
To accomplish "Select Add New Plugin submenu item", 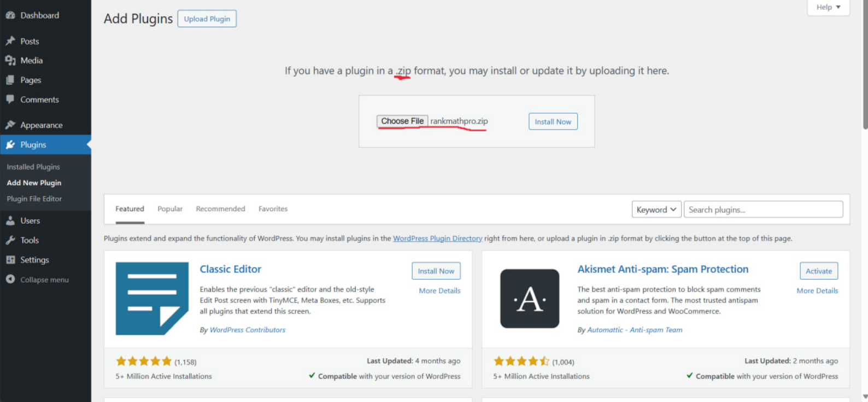I will (34, 183).
